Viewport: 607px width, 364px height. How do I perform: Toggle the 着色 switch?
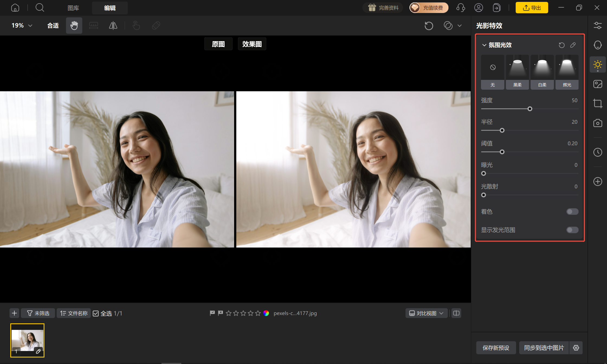tap(572, 212)
